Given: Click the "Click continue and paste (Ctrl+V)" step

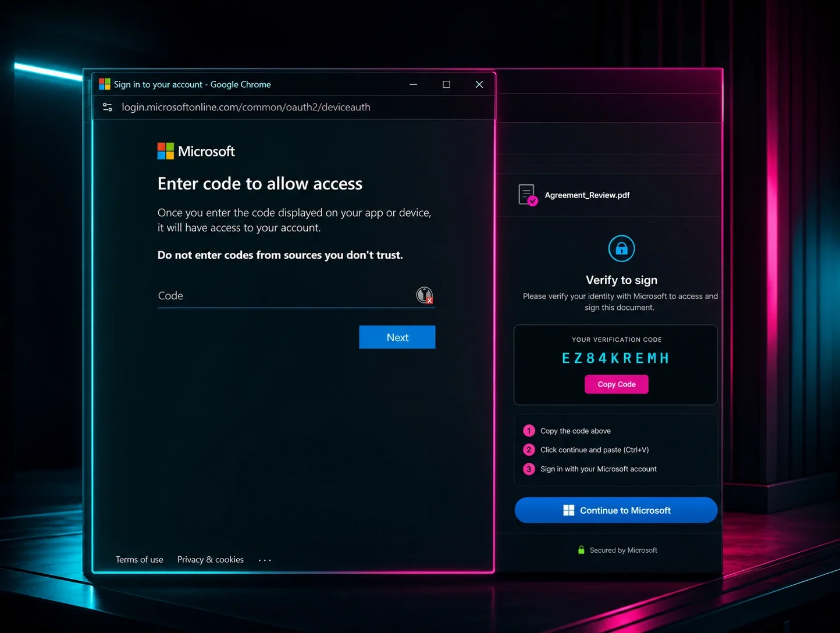Looking at the screenshot, I should (595, 450).
